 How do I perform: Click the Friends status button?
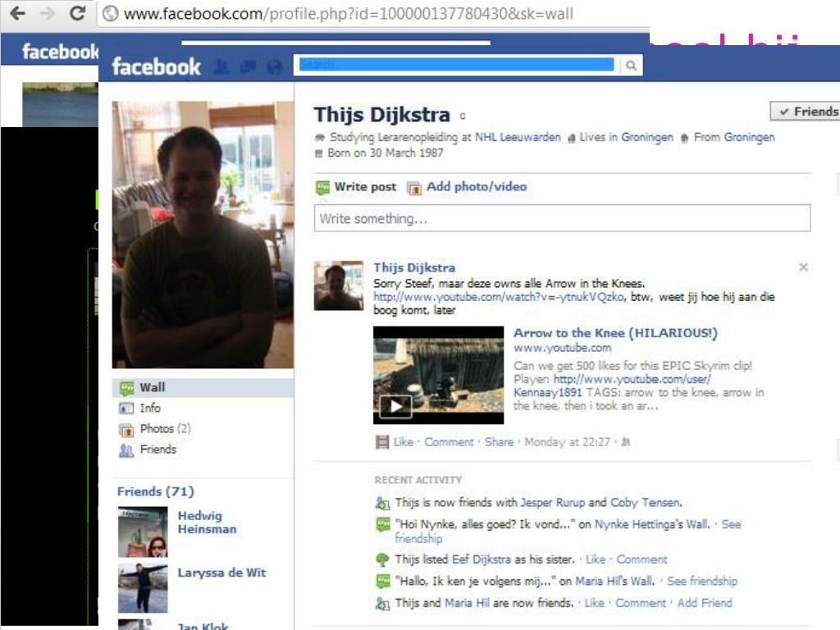[x=806, y=112]
